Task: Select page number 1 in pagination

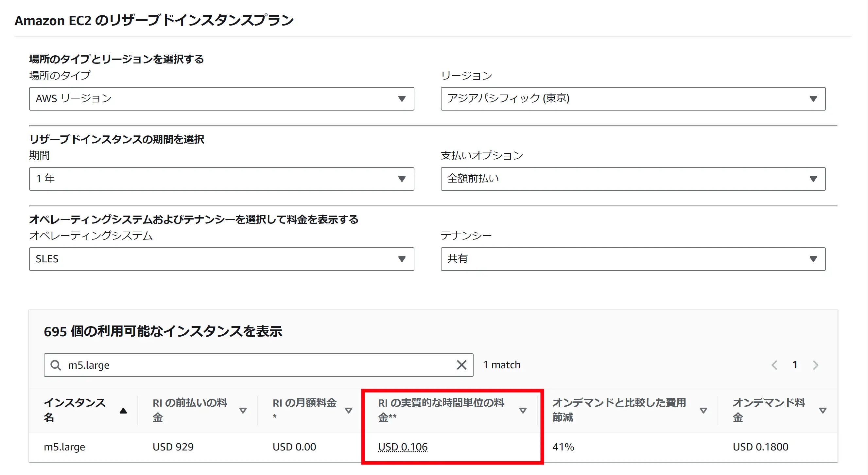Action: (x=795, y=365)
